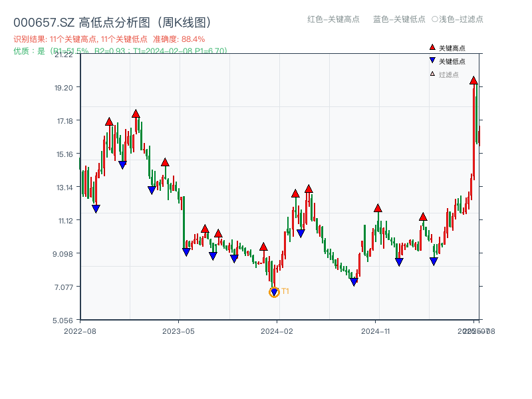This screenshot has width=532, height=399.
Task: Click the 17.18 y-axis label
Action: point(65,121)
